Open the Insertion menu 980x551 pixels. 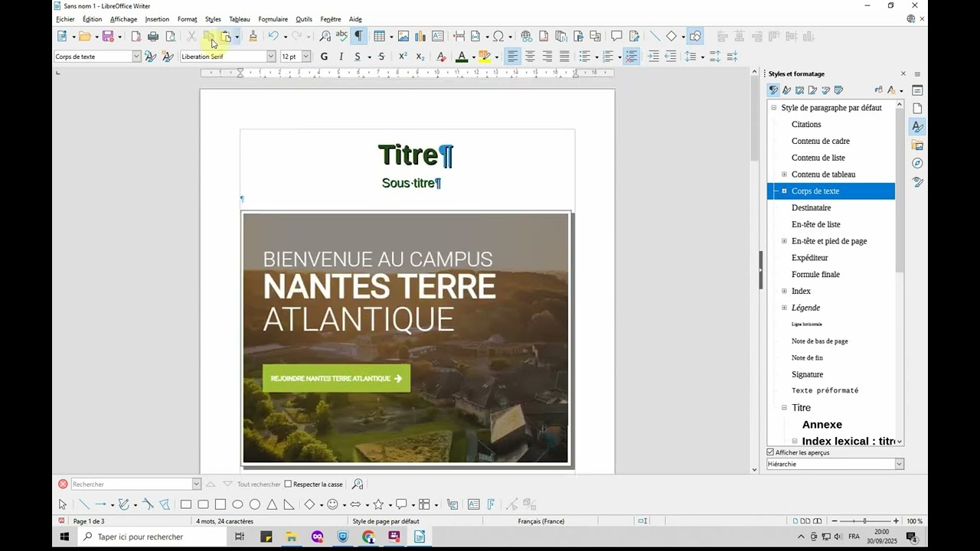tap(157, 19)
